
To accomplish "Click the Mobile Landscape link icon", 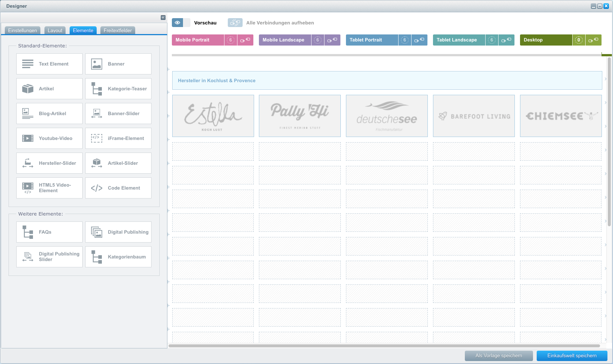I will (332, 40).
